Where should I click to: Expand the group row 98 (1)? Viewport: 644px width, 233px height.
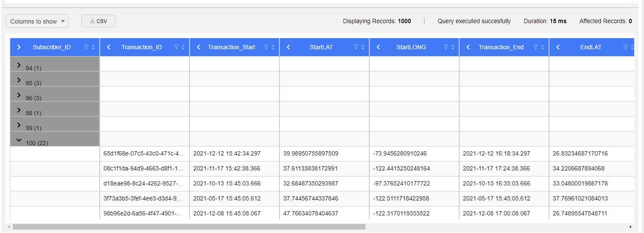(x=19, y=110)
